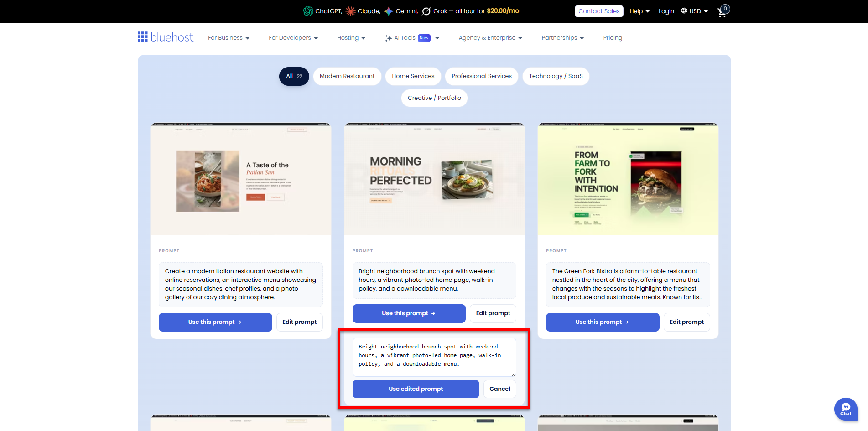Click the Gemini sparkle logo
Viewport: 868px width, 431px height.
[x=389, y=11]
